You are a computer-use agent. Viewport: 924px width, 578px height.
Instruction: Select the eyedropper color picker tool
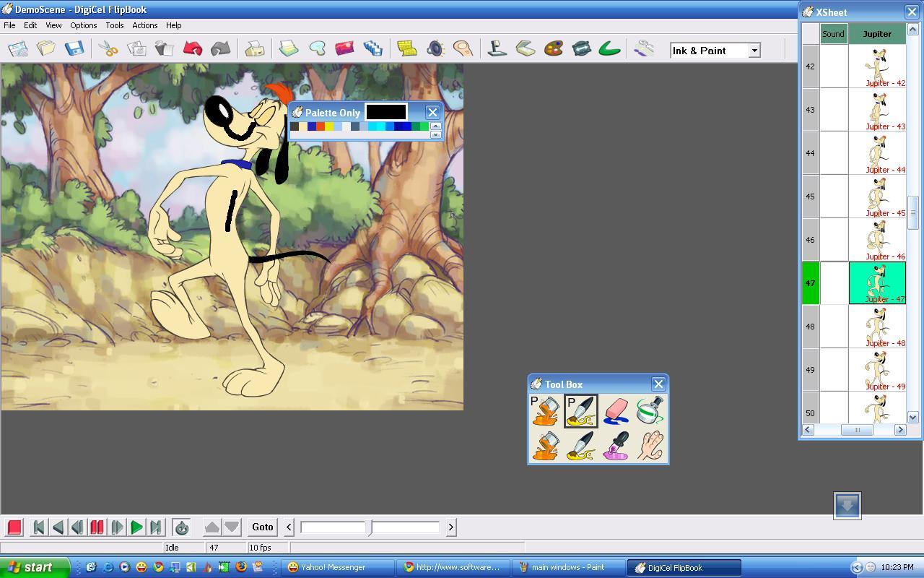tap(615, 445)
